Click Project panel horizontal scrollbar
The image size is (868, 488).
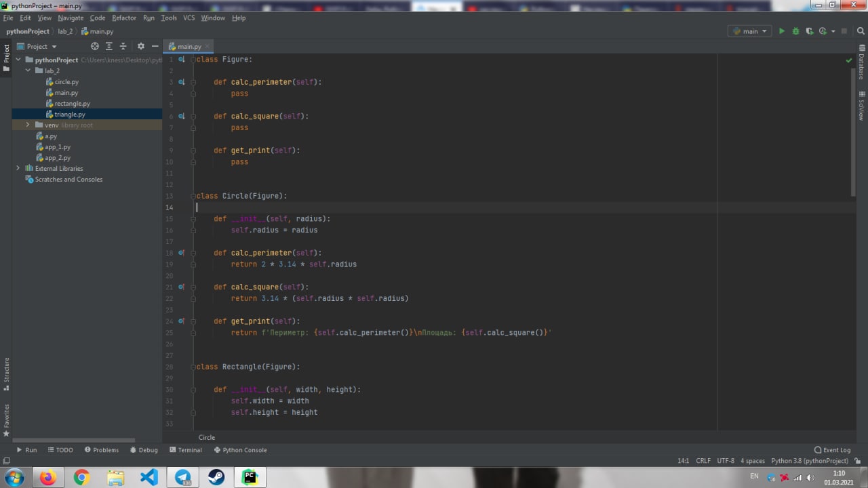[74, 440]
